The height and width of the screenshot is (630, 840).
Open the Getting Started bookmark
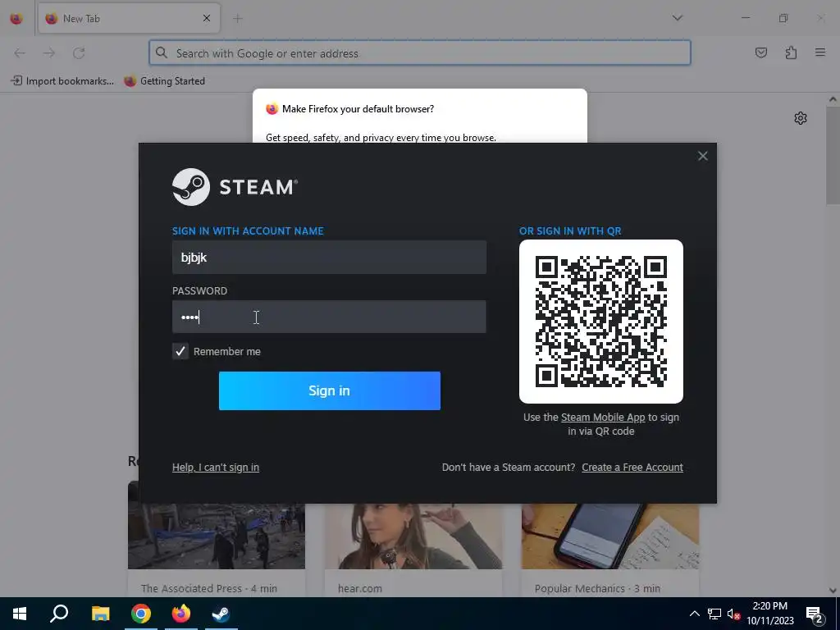[x=164, y=81]
